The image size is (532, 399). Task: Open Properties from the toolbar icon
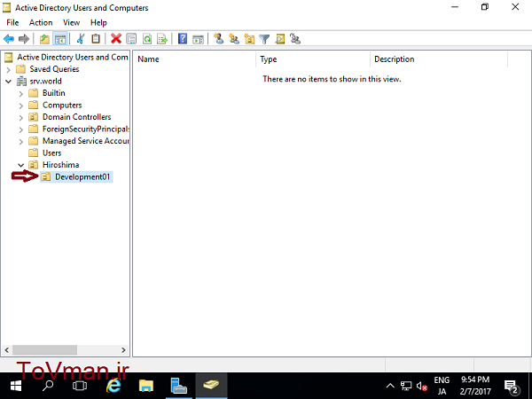(131, 39)
